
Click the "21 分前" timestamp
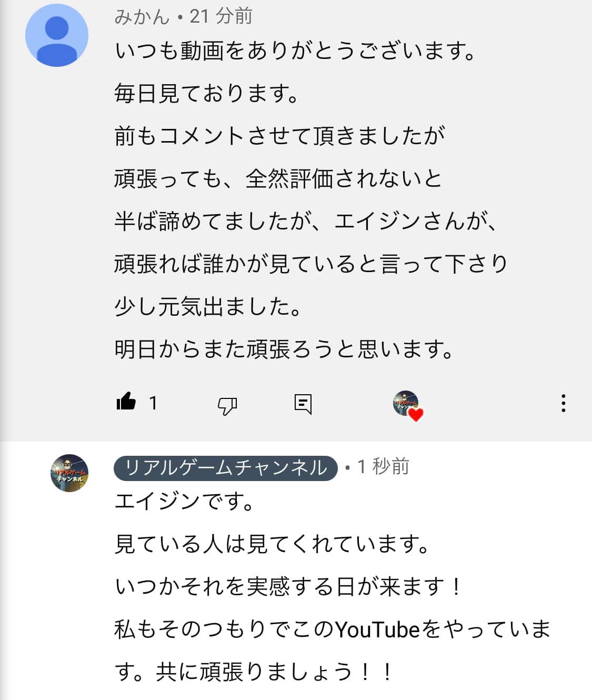pos(221,16)
